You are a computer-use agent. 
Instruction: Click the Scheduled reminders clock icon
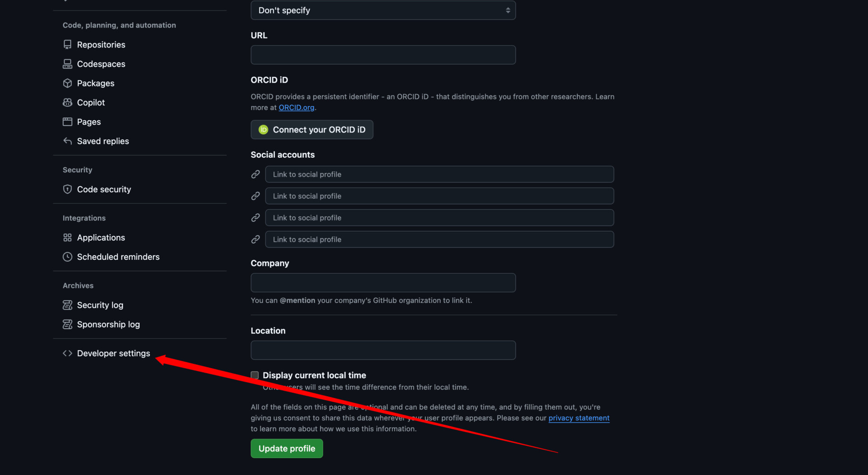pos(67,257)
